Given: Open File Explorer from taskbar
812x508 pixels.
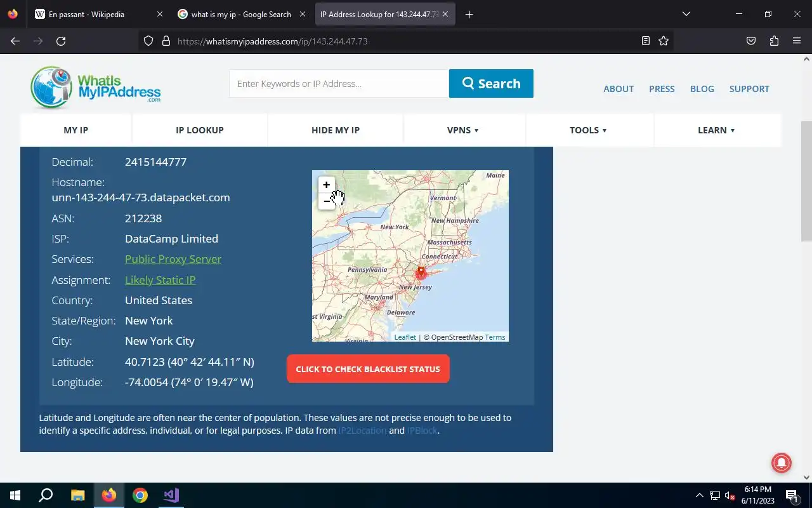Looking at the screenshot, I should (x=77, y=495).
